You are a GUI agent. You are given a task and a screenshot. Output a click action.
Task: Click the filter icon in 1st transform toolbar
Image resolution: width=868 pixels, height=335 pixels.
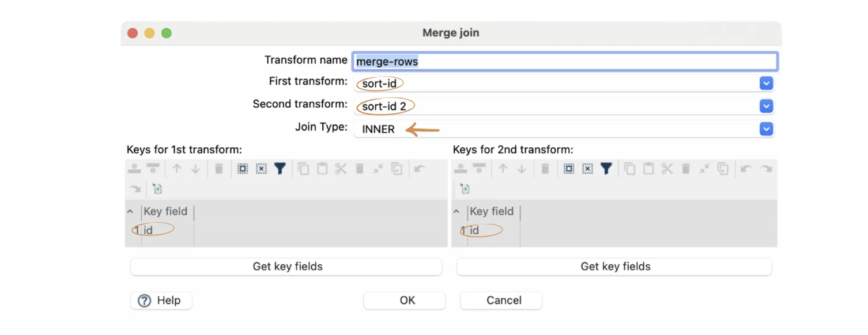click(280, 169)
